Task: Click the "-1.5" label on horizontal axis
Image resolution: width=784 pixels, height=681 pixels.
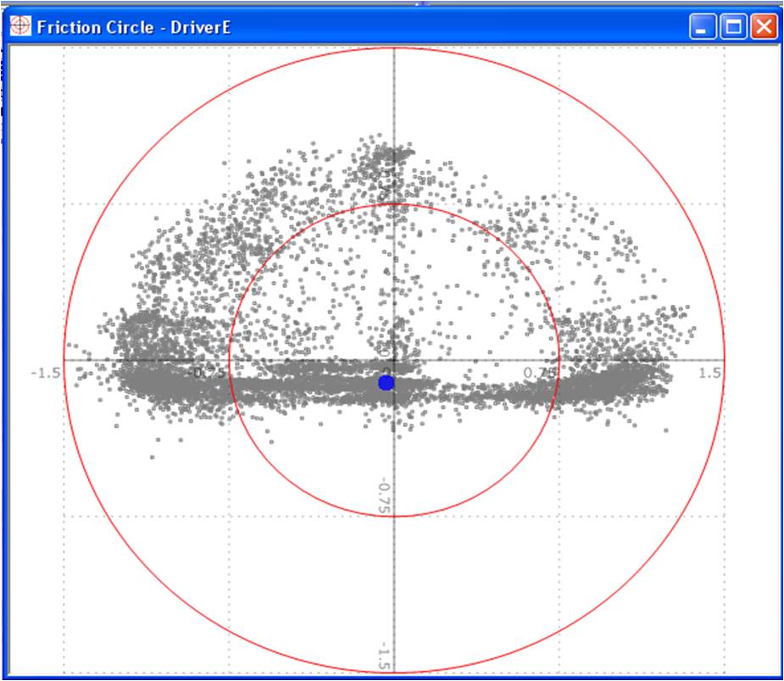Action: (x=44, y=373)
